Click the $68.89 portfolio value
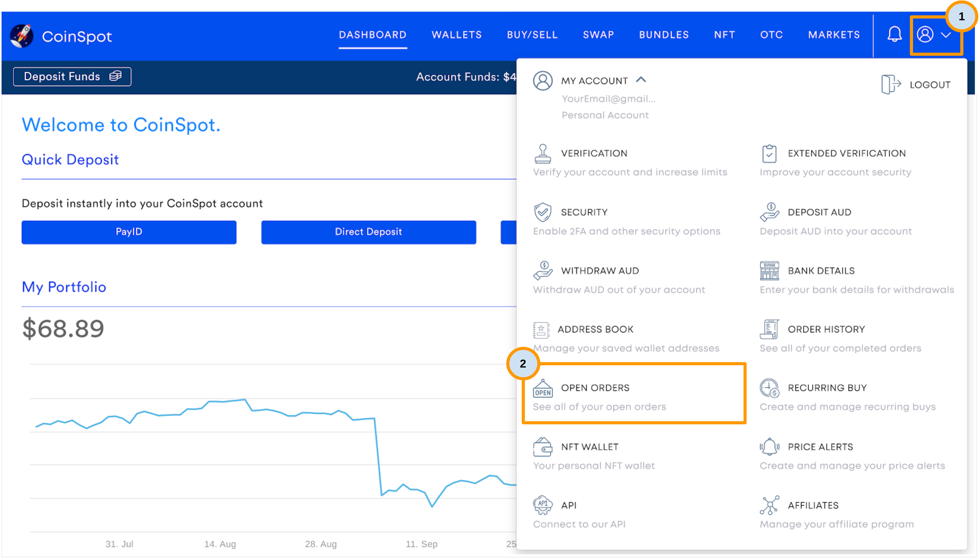The image size is (980, 558). pyautogui.click(x=63, y=328)
